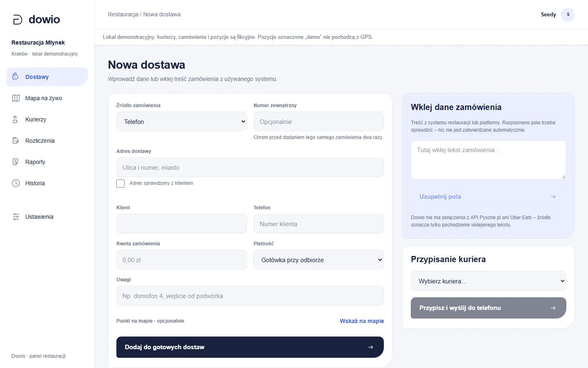Open Raporty in the sidebar
588x368 pixels.
pos(47,162)
